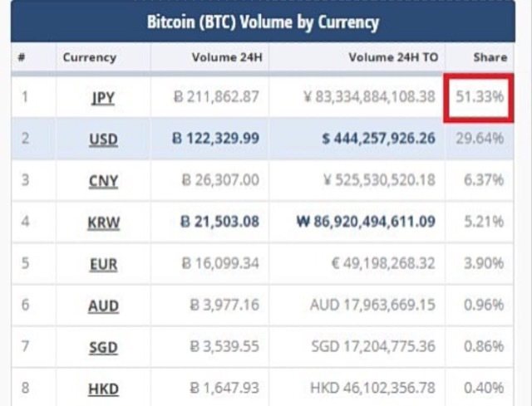
Task: Select the HKD currency link
Action: click(x=103, y=387)
